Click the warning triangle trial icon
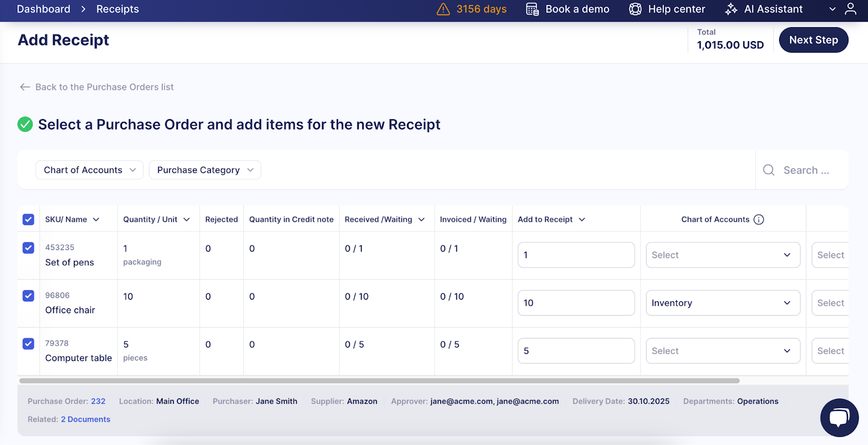The width and height of the screenshot is (868, 445). pos(443,9)
